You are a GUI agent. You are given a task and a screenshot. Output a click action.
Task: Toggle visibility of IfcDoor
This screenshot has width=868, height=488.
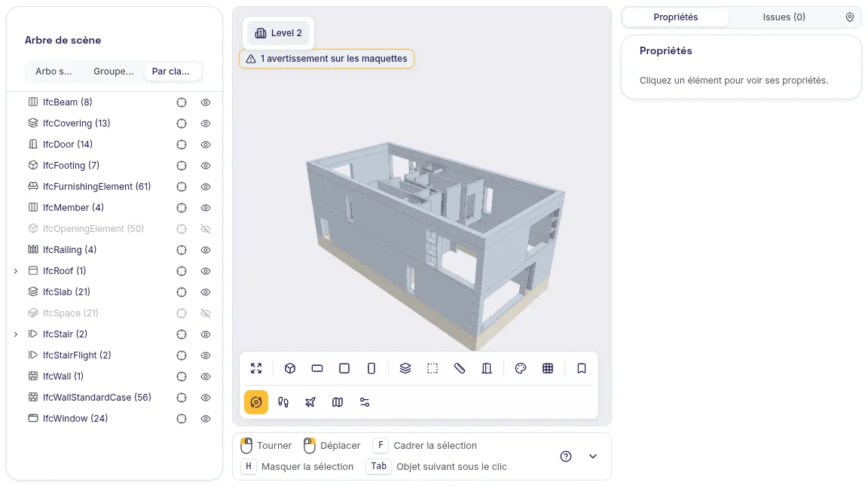[x=206, y=145]
